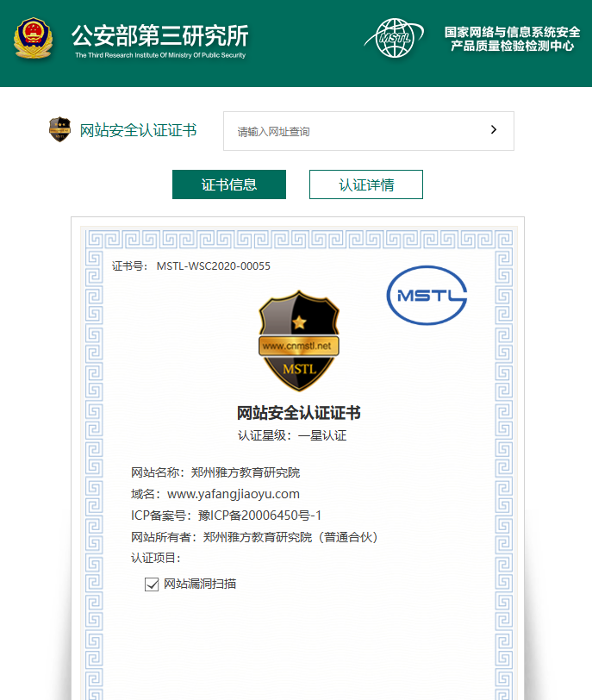This screenshot has width=592, height=700.
Task: Click the 公安部第三研究所 title
Action: [x=159, y=35]
